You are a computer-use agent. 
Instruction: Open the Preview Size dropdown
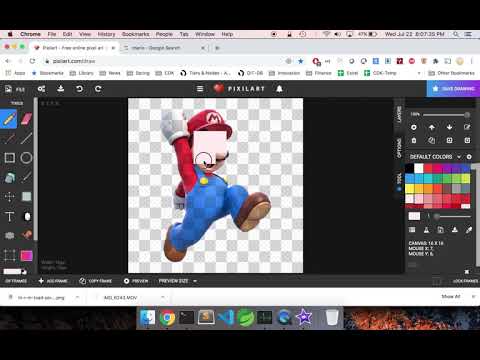click(178, 281)
